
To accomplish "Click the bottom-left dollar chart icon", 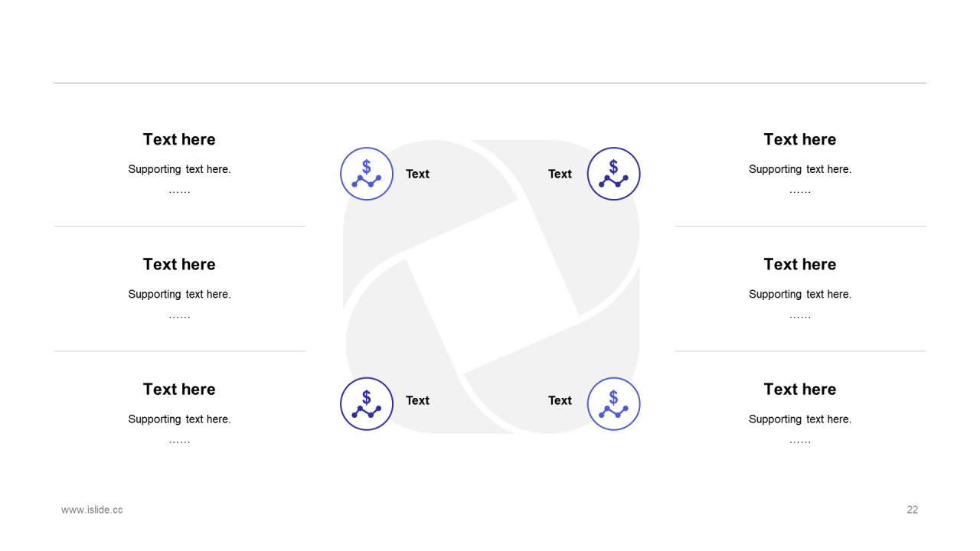I will [367, 404].
